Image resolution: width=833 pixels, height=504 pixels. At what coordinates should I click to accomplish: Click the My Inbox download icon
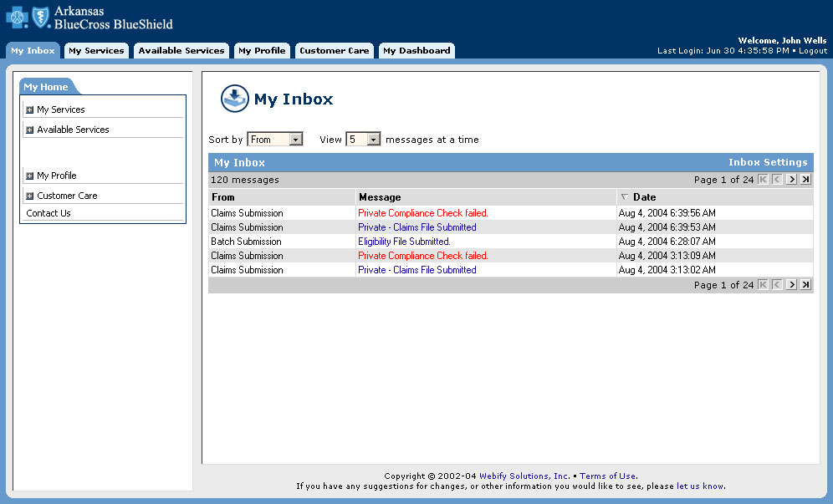(235, 99)
